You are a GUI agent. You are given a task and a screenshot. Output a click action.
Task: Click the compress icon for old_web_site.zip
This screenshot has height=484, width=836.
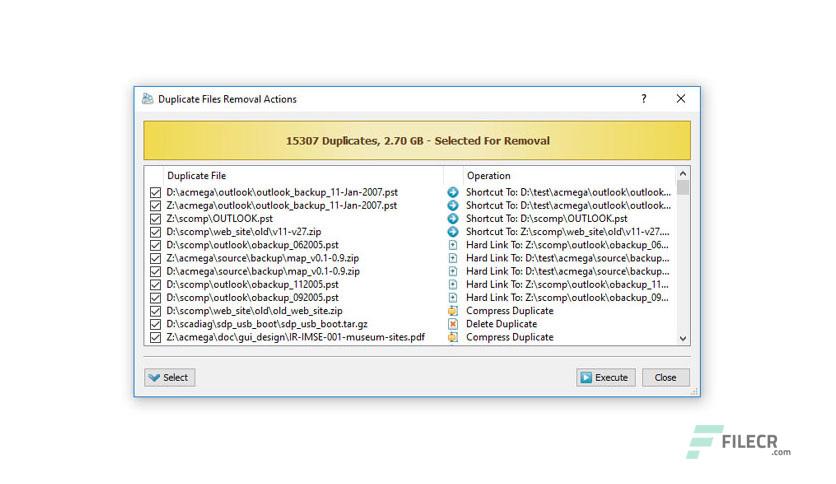click(x=453, y=311)
